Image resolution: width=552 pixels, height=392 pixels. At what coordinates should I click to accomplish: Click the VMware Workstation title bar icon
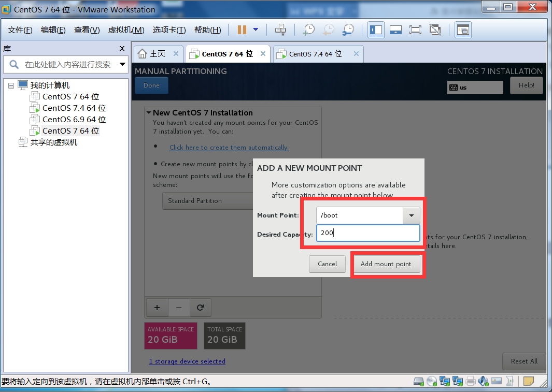6,9
